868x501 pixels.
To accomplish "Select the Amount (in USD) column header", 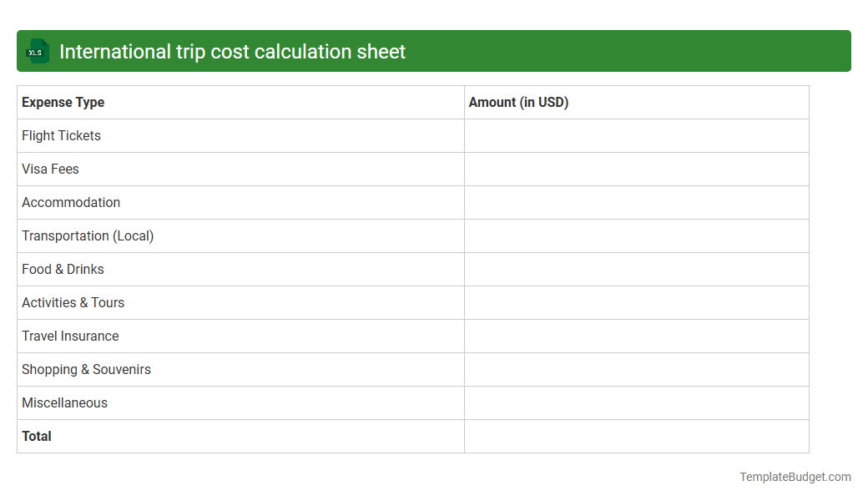I will [x=518, y=102].
